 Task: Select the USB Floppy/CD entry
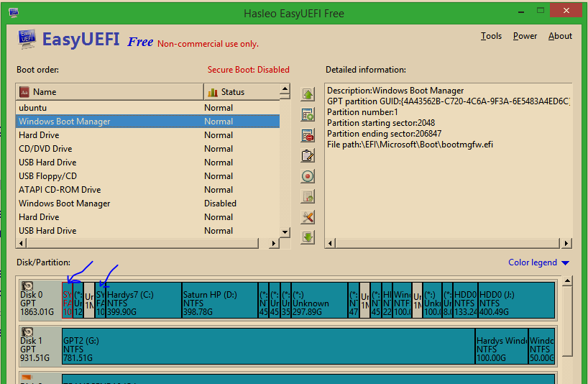coord(148,176)
